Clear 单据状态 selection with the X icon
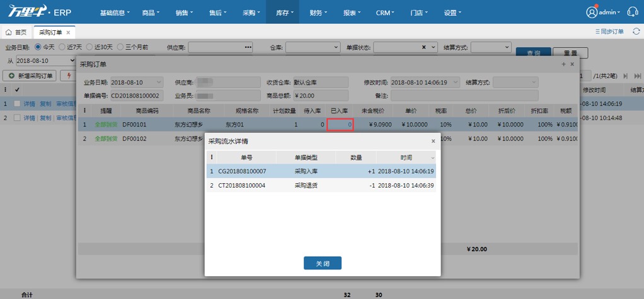644x299 pixels. [424, 48]
